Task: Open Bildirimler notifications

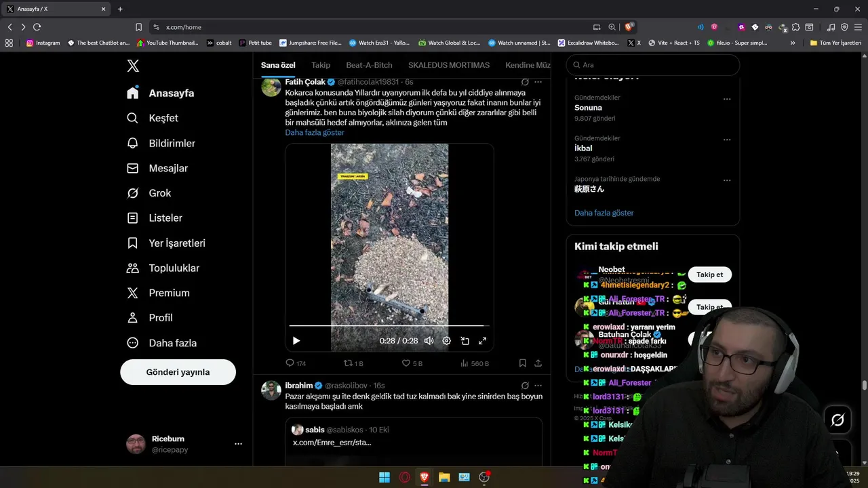Action: [x=161, y=143]
